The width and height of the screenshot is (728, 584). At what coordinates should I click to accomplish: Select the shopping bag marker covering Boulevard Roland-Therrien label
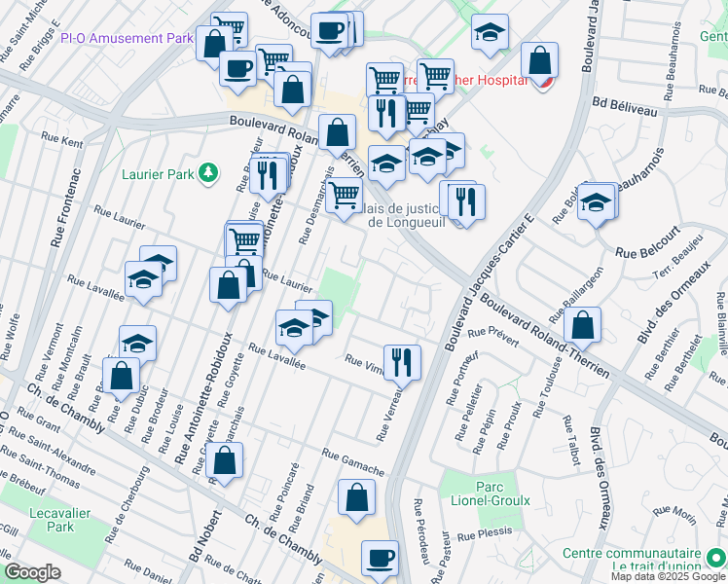coord(338,134)
